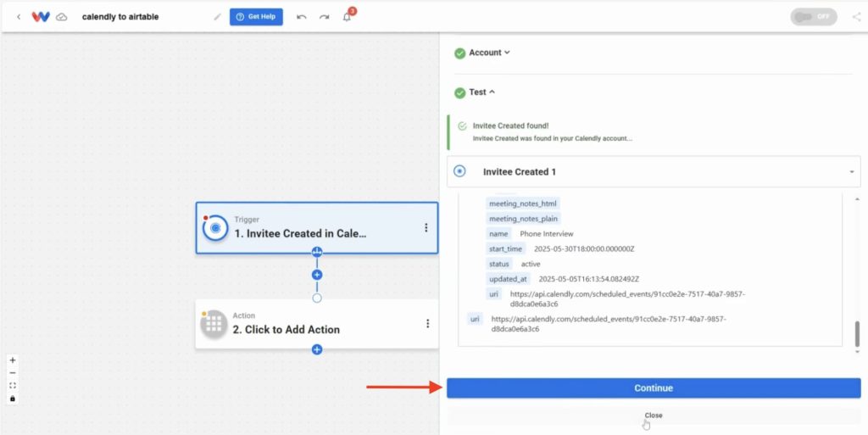Click the calendly to airtable title
This screenshot has height=435, width=868.
pos(120,17)
